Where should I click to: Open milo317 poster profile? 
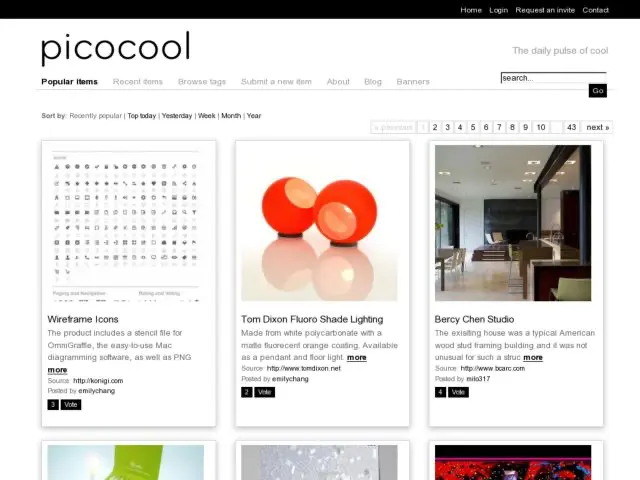pos(478,379)
